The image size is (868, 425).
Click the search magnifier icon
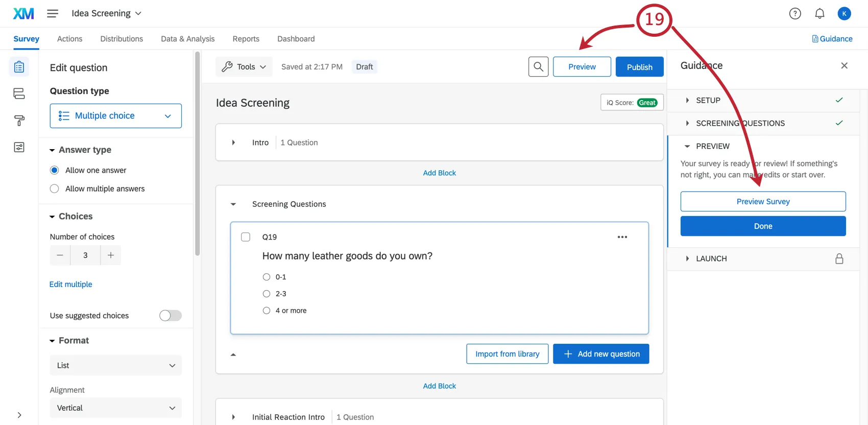[x=538, y=67]
